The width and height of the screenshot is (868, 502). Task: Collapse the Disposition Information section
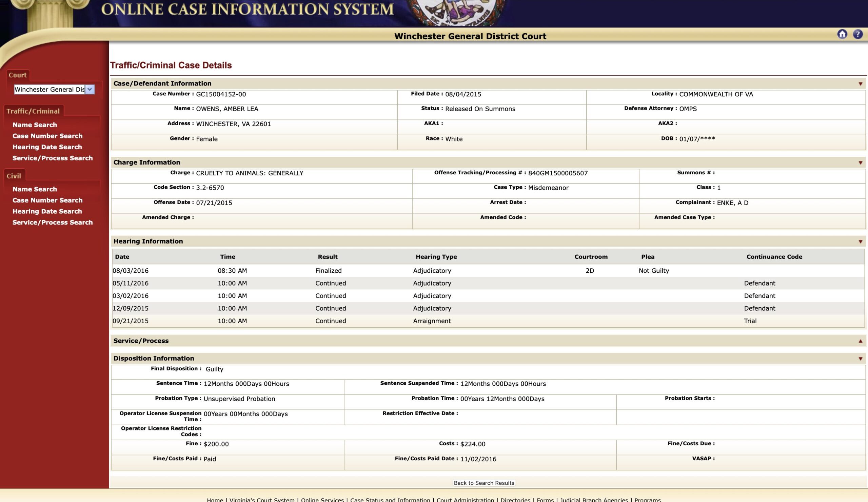point(860,359)
